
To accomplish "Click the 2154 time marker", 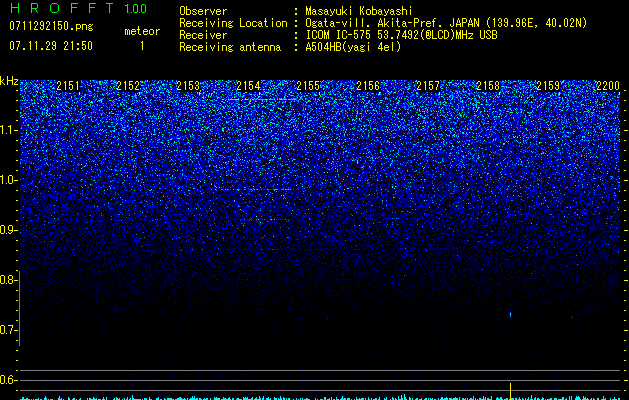I will [248, 86].
